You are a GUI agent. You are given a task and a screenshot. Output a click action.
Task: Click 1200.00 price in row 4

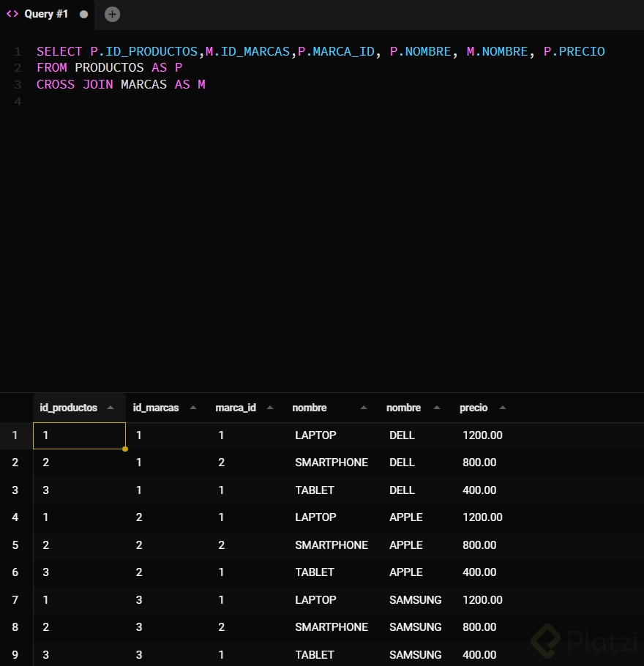482,517
